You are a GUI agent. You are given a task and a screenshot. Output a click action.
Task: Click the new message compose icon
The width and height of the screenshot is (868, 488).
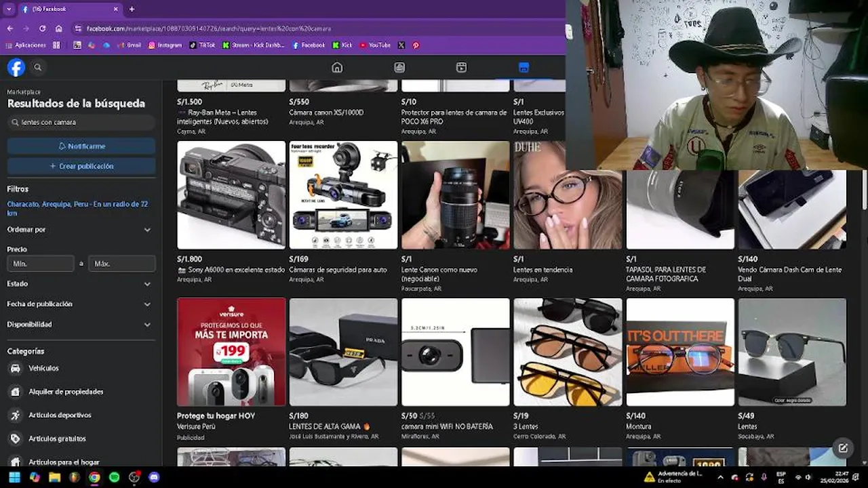tap(843, 448)
